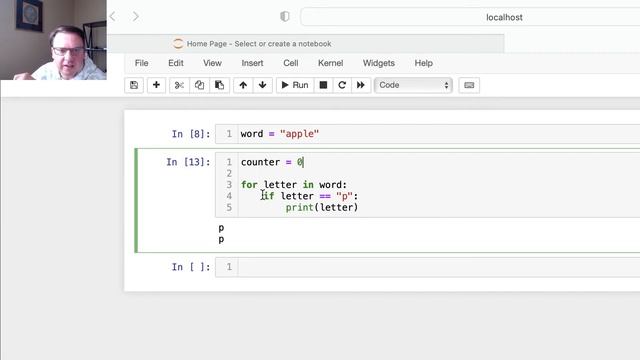Click the 'for letter in word:' line
Image resolution: width=640 pixels, height=360 pixels.
pyautogui.click(x=294, y=184)
